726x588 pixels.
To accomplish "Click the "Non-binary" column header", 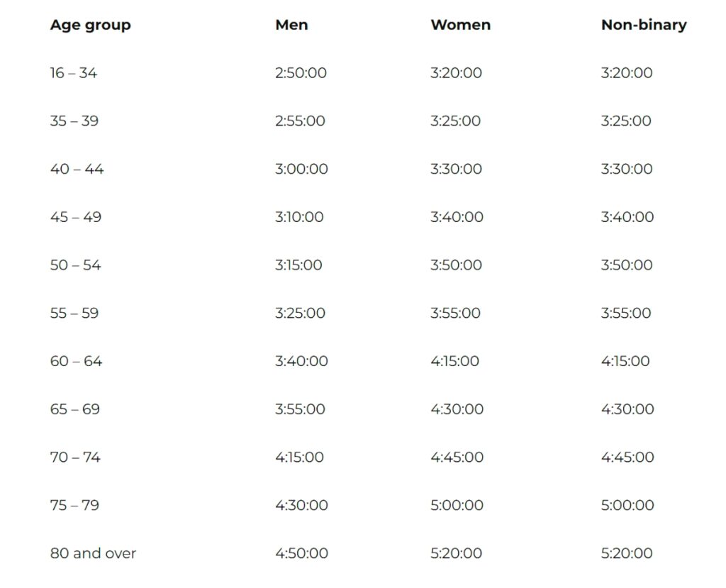I will [x=643, y=25].
